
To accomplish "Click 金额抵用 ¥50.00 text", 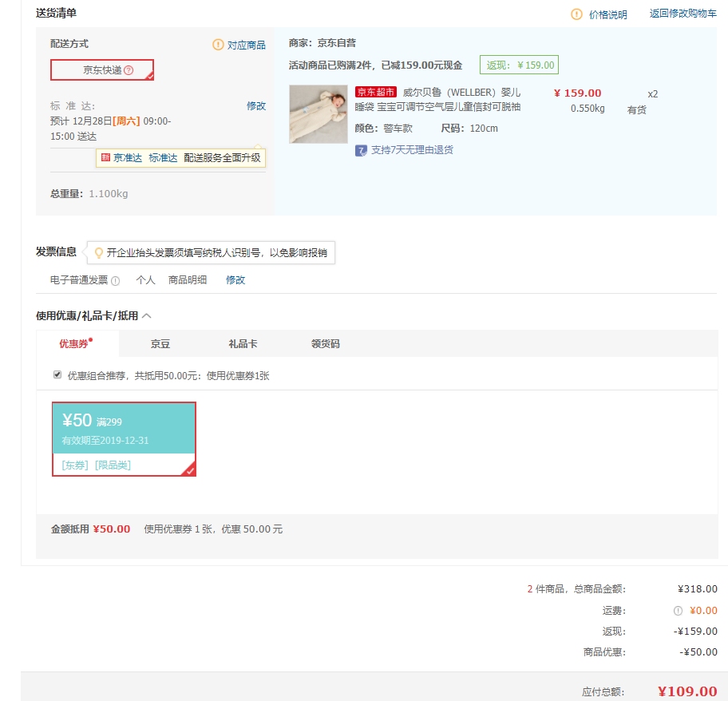I will (x=90, y=529).
